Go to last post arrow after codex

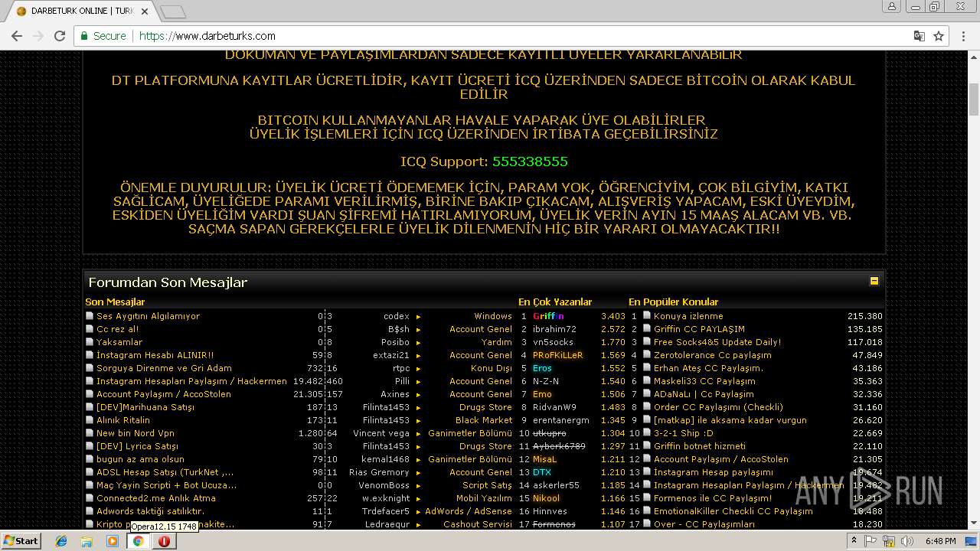click(418, 317)
